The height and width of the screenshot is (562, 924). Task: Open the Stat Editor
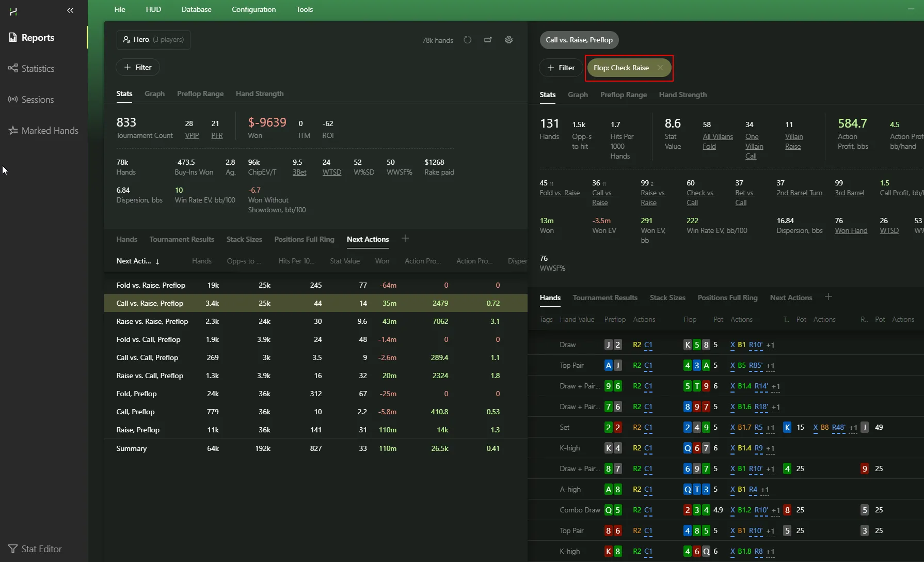pos(41,549)
